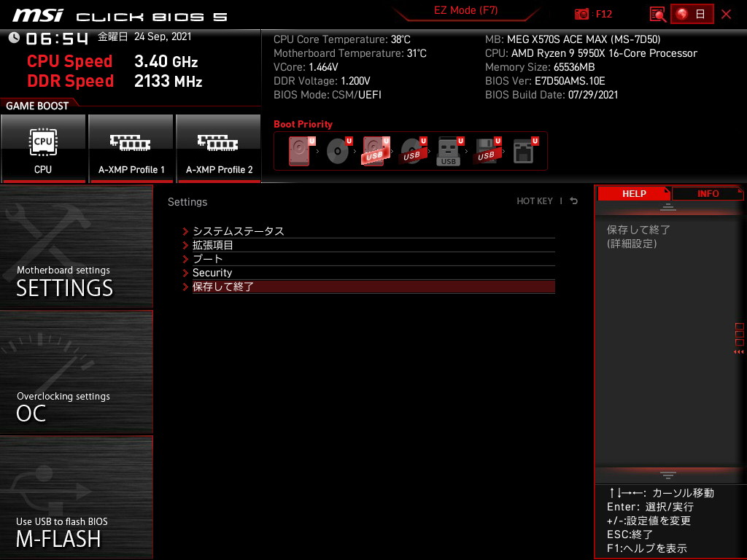The image size is (747, 560).
Task: Enable A-XMP Profile 2
Action: point(219,148)
